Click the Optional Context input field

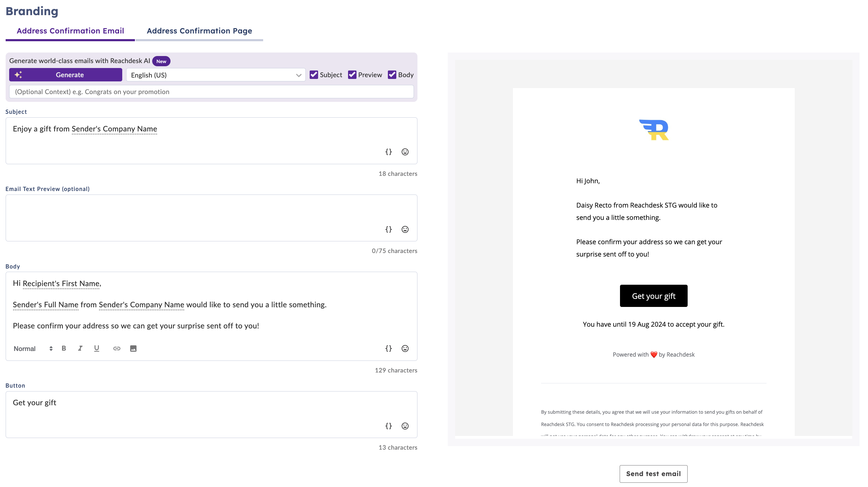(x=211, y=92)
